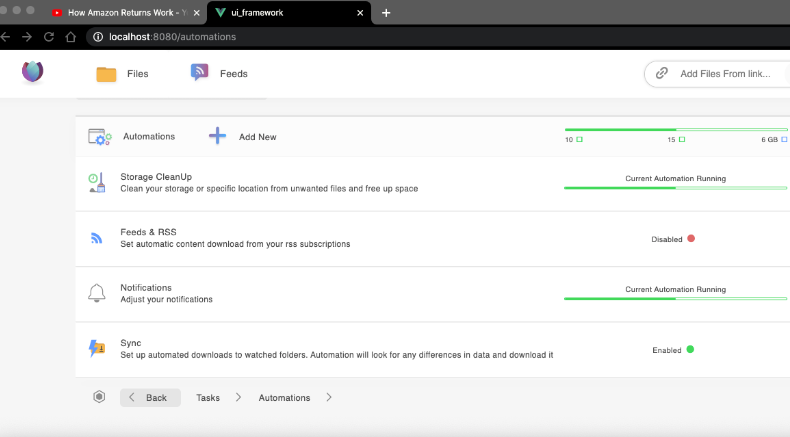Image resolution: width=790 pixels, height=437 pixels.
Task: Select the Feeds & RSS signal icon
Action: pyautogui.click(x=96, y=238)
